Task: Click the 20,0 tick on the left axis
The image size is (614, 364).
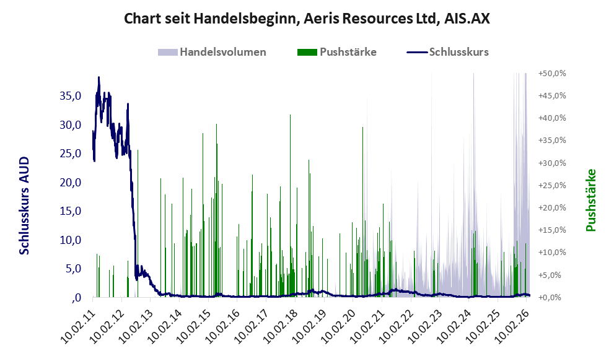Action: point(69,182)
